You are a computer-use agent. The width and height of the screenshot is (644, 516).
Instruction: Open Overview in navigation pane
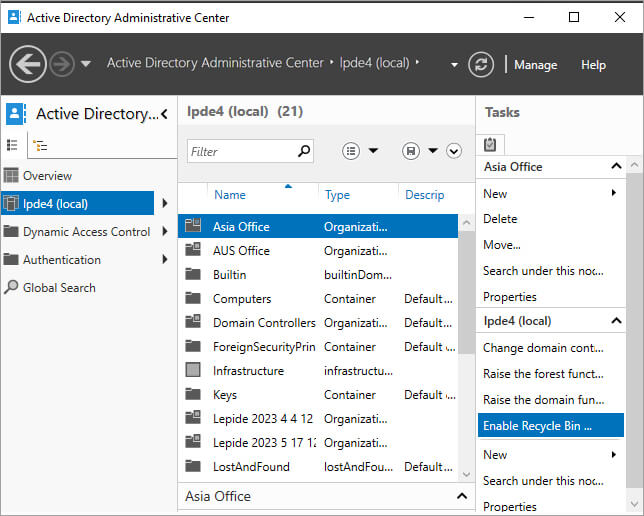(x=47, y=176)
